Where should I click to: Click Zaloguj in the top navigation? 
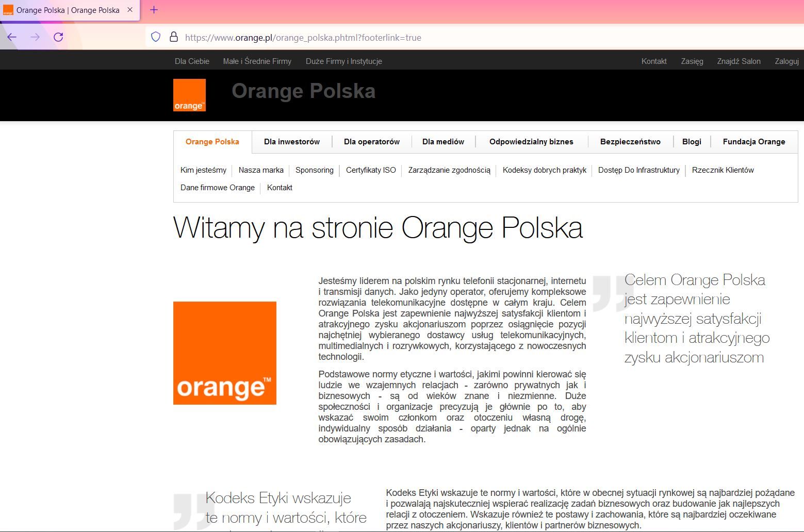(x=786, y=61)
